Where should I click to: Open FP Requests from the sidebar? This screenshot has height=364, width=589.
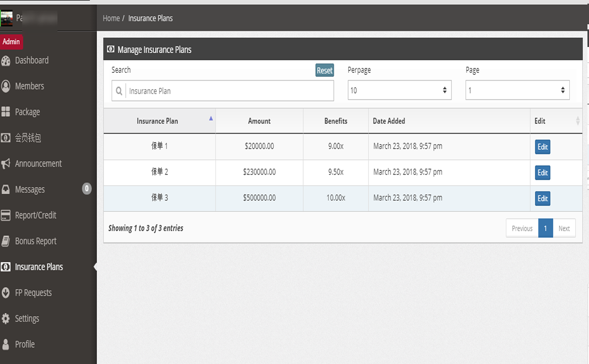tap(34, 293)
